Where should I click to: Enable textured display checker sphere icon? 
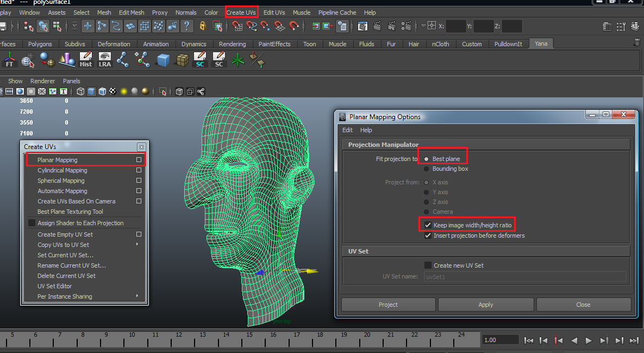[113, 91]
